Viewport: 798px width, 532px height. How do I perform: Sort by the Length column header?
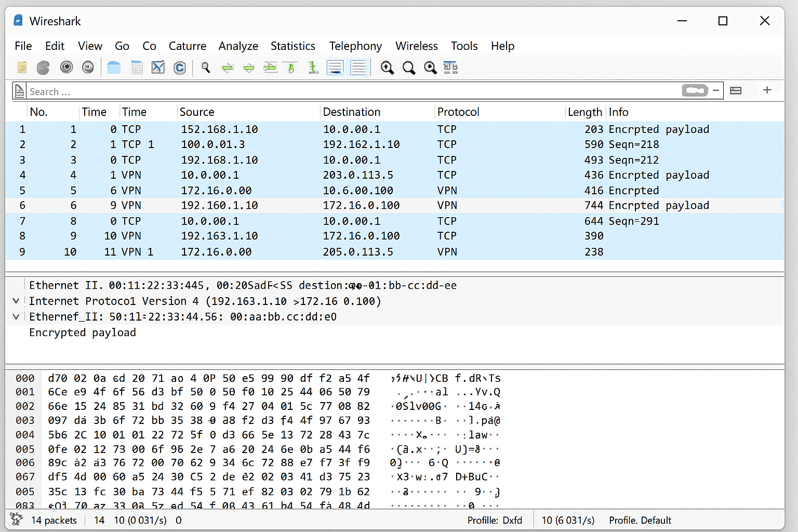coord(584,112)
